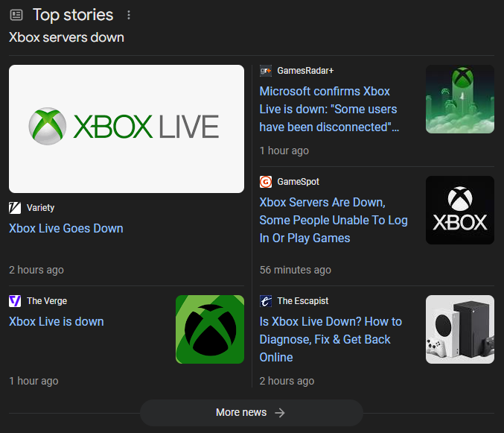Open the Xbox Live Goes Down article
The height and width of the screenshot is (433, 504).
click(66, 229)
